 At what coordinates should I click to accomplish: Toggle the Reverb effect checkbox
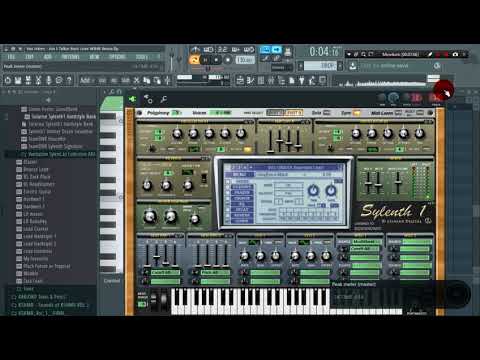point(228,215)
